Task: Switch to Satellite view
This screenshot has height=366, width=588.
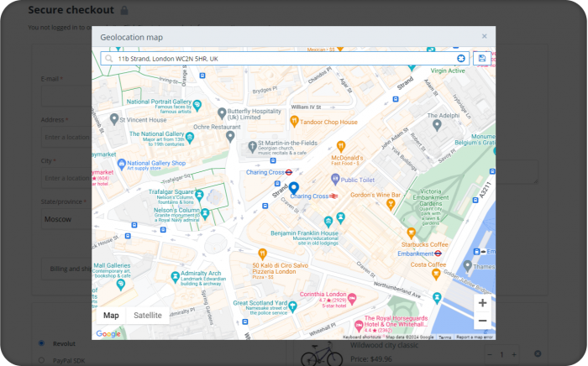Action: pyautogui.click(x=148, y=316)
